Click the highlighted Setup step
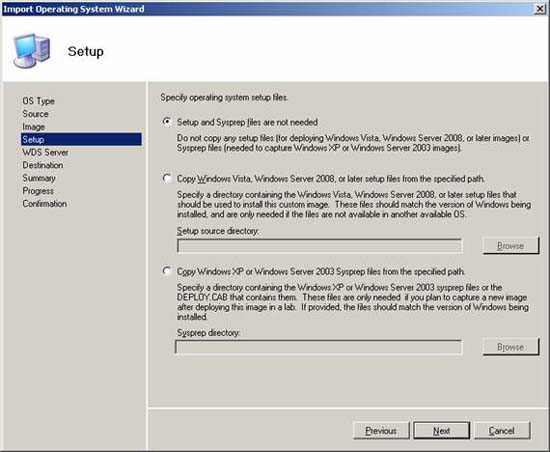 click(x=81, y=139)
